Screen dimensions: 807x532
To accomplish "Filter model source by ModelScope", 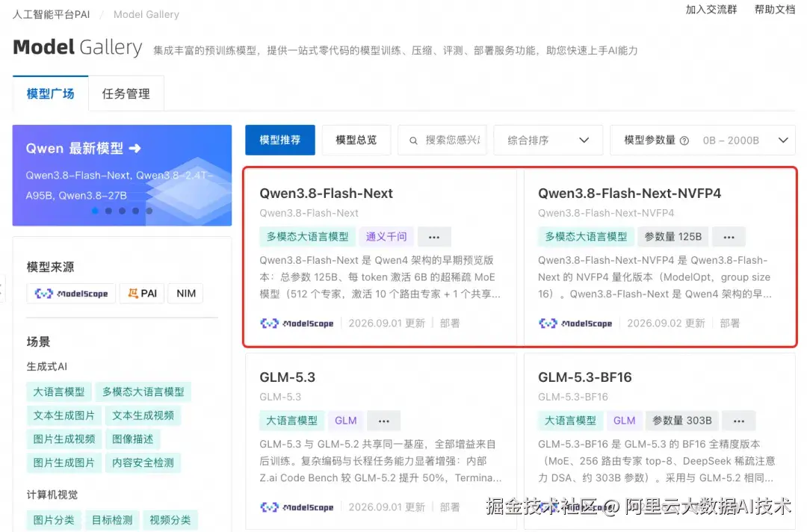I will point(71,293).
